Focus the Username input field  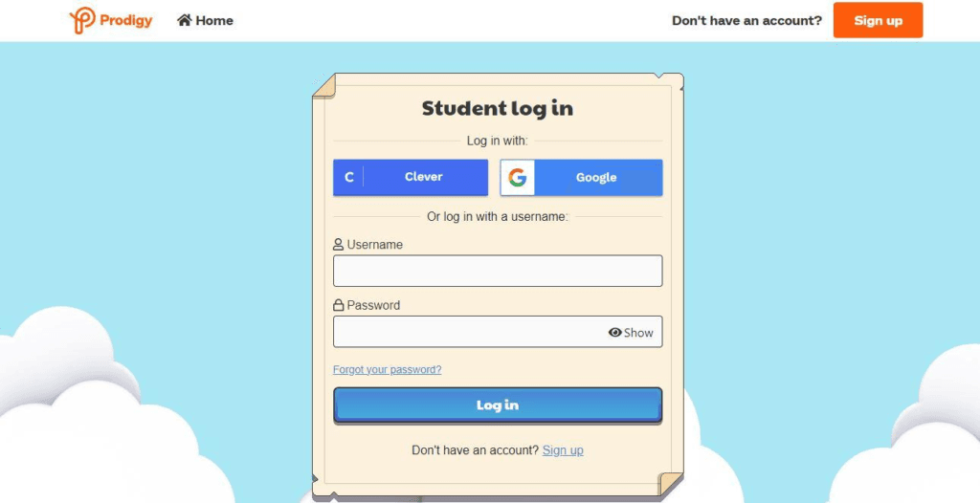pyautogui.click(x=498, y=271)
